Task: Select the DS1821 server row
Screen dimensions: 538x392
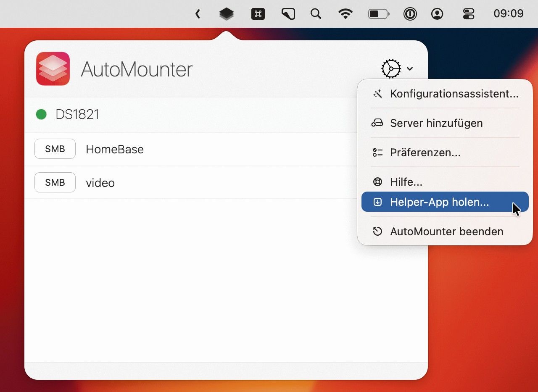Action: tap(191, 115)
